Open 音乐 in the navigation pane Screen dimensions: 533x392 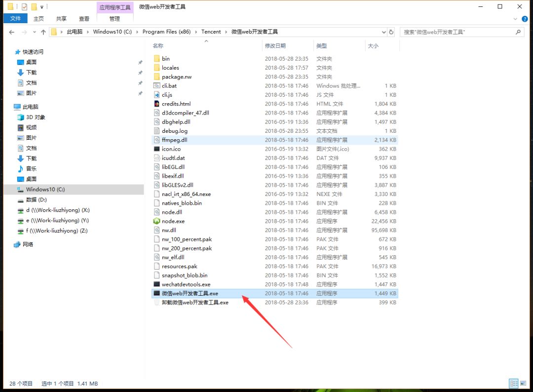click(x=31, y=169)
